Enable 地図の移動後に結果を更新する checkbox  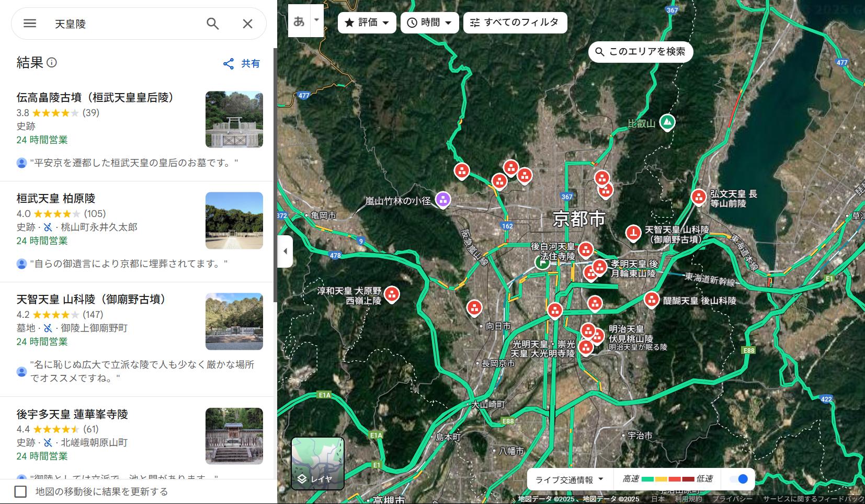(20, 491)
